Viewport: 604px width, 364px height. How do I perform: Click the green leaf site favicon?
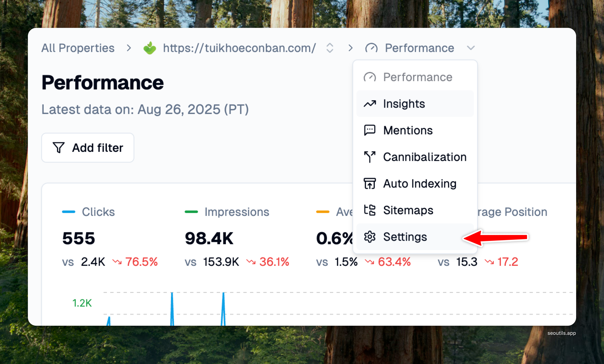coord(150,48)
